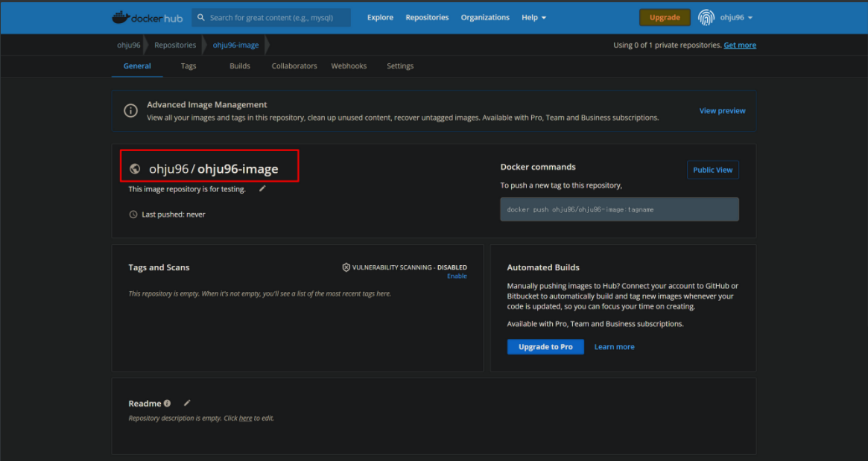The image size is (868, 461).
Task: Switch to the Settings tab
Action: pyautogui.click(x=400, y=66)
